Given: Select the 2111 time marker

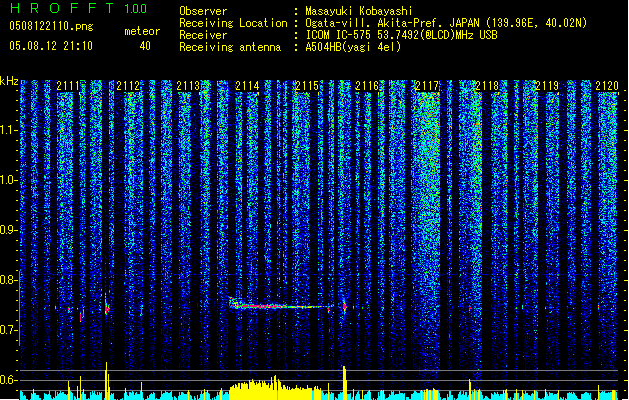Looking at the screenshot, I should pyautogui.click(x=68, y=86).
